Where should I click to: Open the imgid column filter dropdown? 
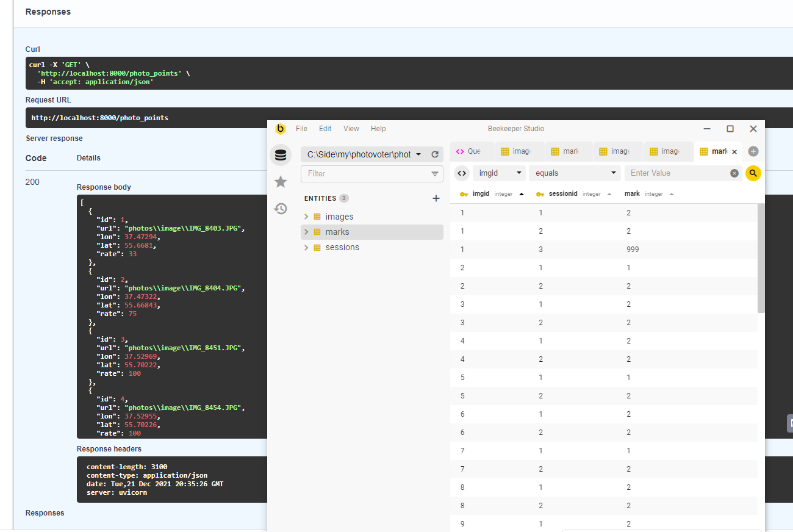click(x=499, y=173)
